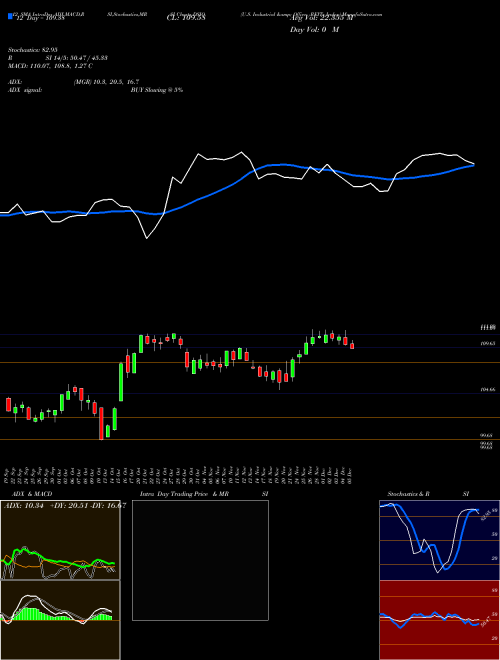Click the last red candle on the chart

pyautogui.click(x=352, y=346)
